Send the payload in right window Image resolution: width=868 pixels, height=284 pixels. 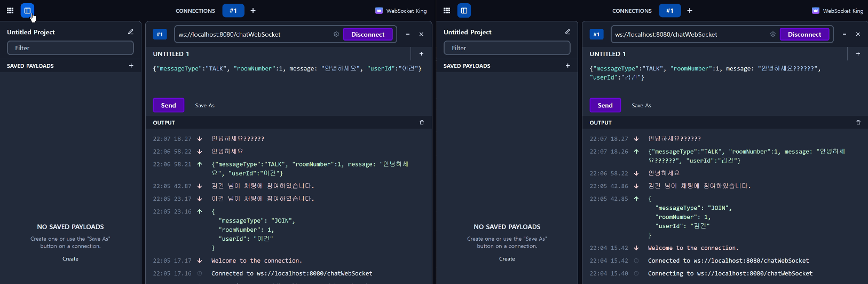pyautogui.click(x=605, y=105)
